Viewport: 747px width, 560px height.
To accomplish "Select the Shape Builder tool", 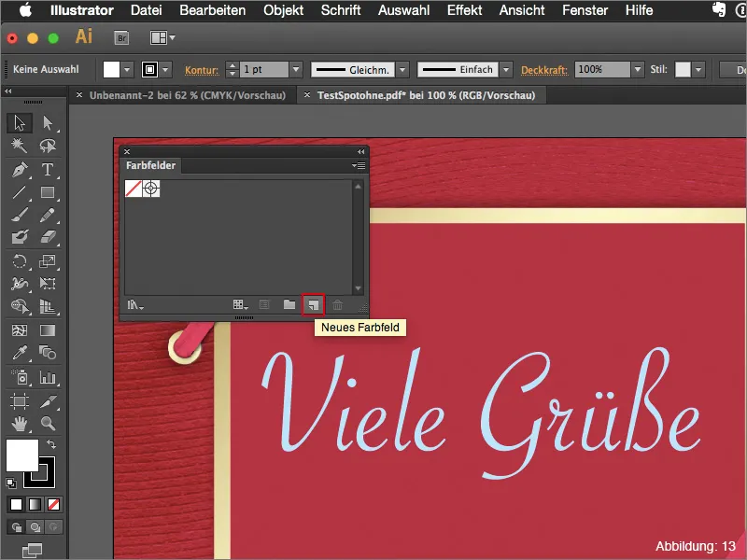I will pos(20,306).
